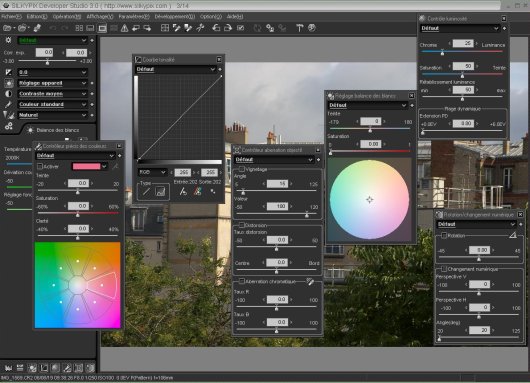The image size is (530, 383).
Task: Select the highlighted single preview view icon
Action: pyautogui.click(x=102, y=28)
